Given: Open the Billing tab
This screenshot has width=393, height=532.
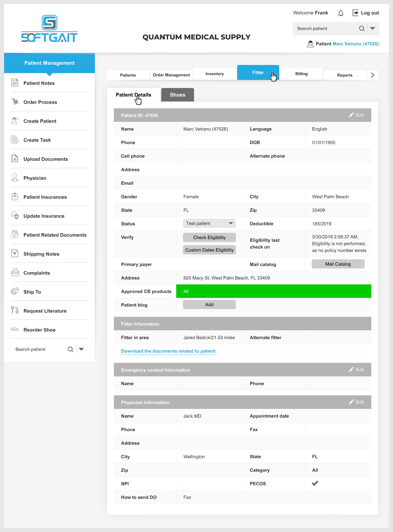Looking at the screenshot, I should point(301,74).
